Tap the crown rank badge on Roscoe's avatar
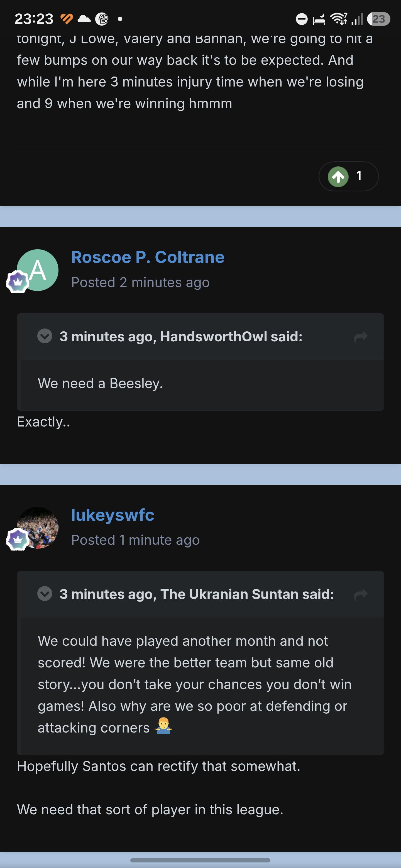This screenshot has width=401, height=868. click(x=18, y=281)
